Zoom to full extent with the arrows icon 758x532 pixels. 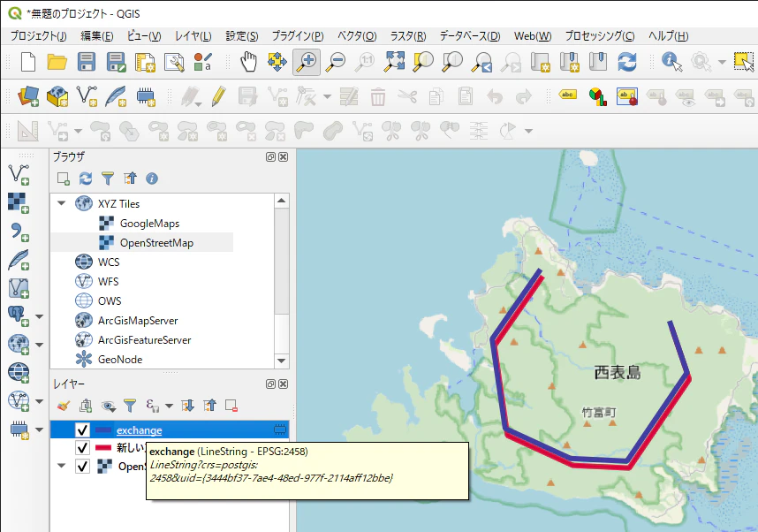(395, 62)
